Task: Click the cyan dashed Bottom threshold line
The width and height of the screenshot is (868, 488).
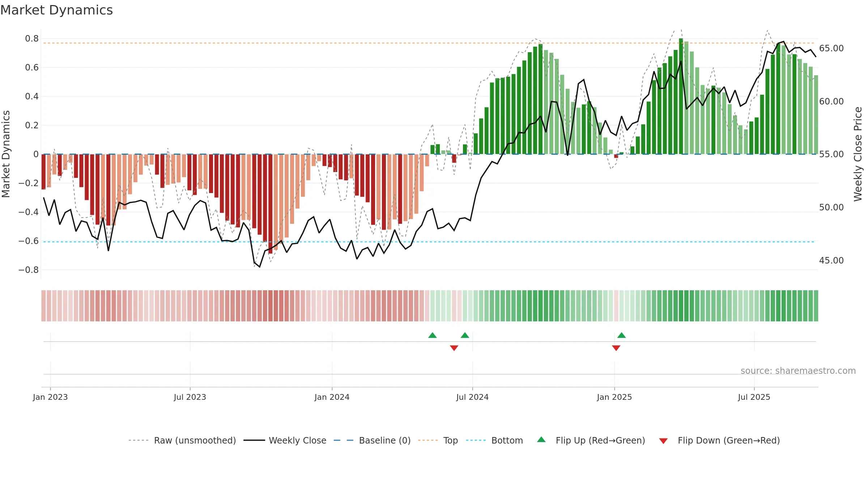Action: [429, 242]
